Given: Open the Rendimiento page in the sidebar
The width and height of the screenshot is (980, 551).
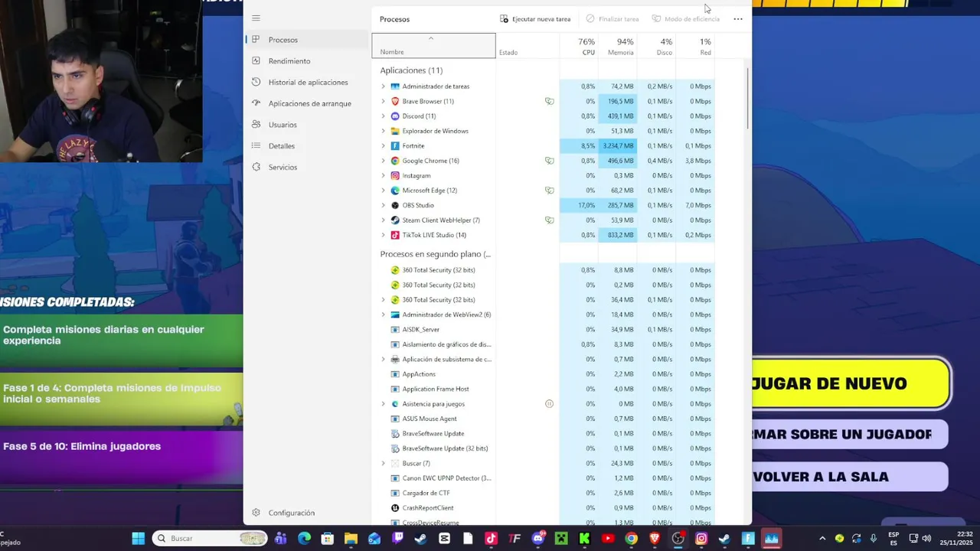Looking at the screenshot, I should [x=306, y=61].
